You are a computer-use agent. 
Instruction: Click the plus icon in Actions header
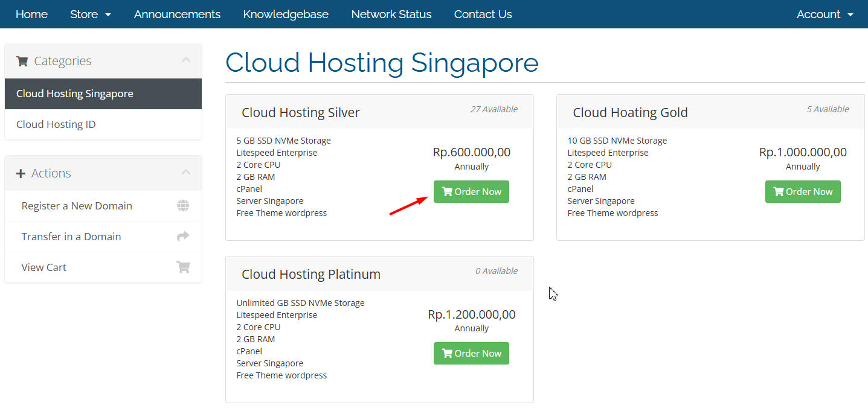click(x=21, y=173)
